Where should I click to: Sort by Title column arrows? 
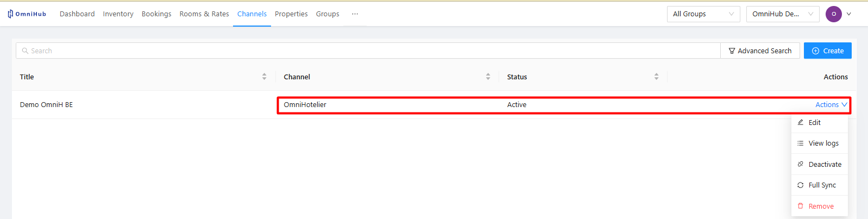(x=265, y=77)
